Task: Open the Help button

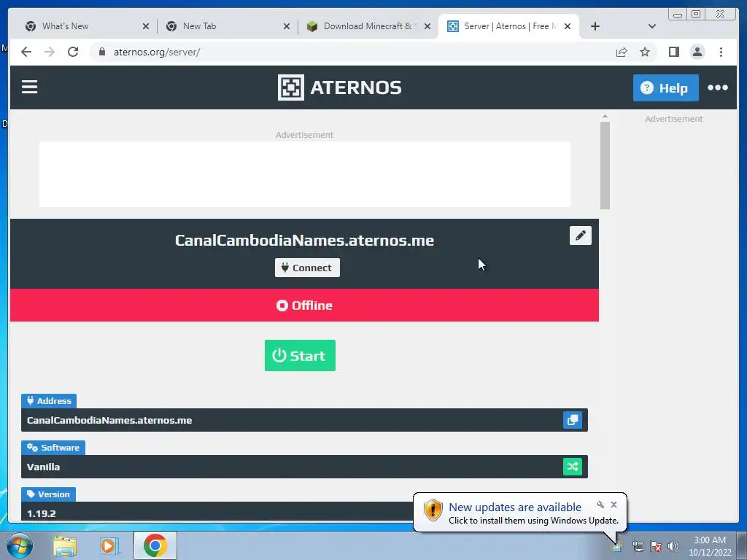Action: coord(665,87)
